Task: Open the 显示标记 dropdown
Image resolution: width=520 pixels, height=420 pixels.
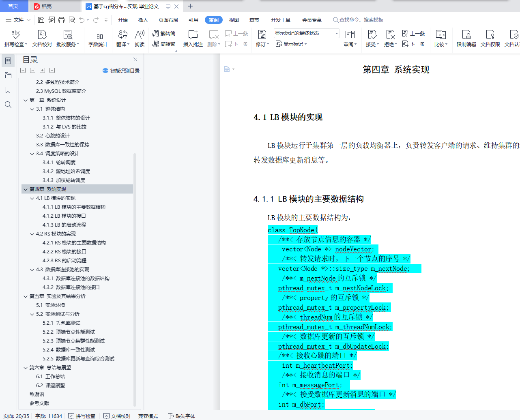Action: (291, 44)
